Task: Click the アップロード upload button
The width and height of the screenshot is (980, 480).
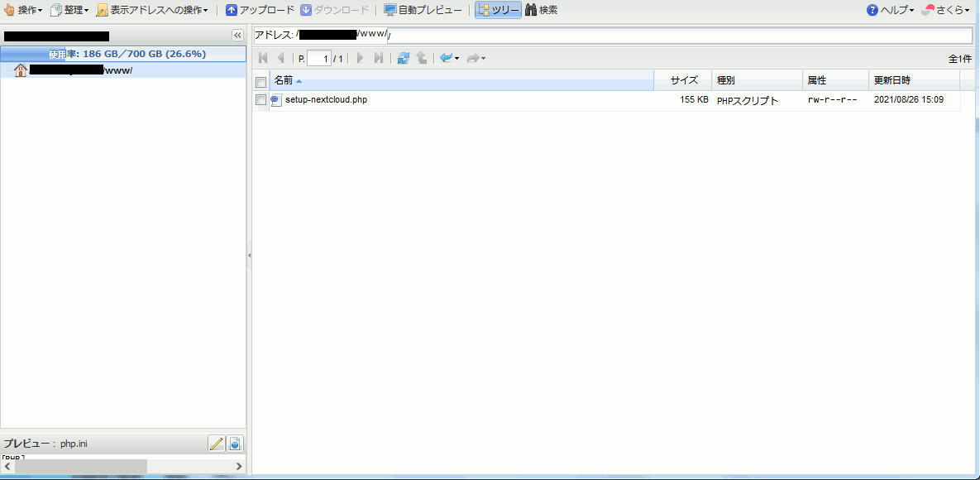Action: click(x=260, y=10)
